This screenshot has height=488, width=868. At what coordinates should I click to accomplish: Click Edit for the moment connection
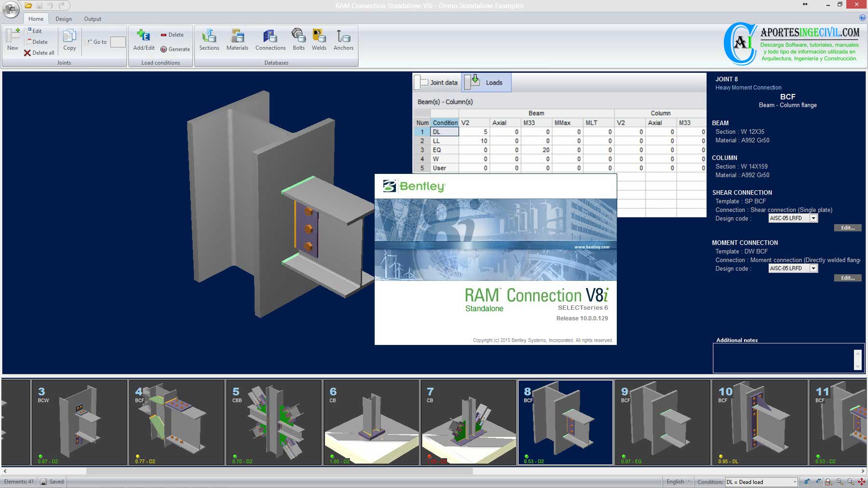pos(848,278)
